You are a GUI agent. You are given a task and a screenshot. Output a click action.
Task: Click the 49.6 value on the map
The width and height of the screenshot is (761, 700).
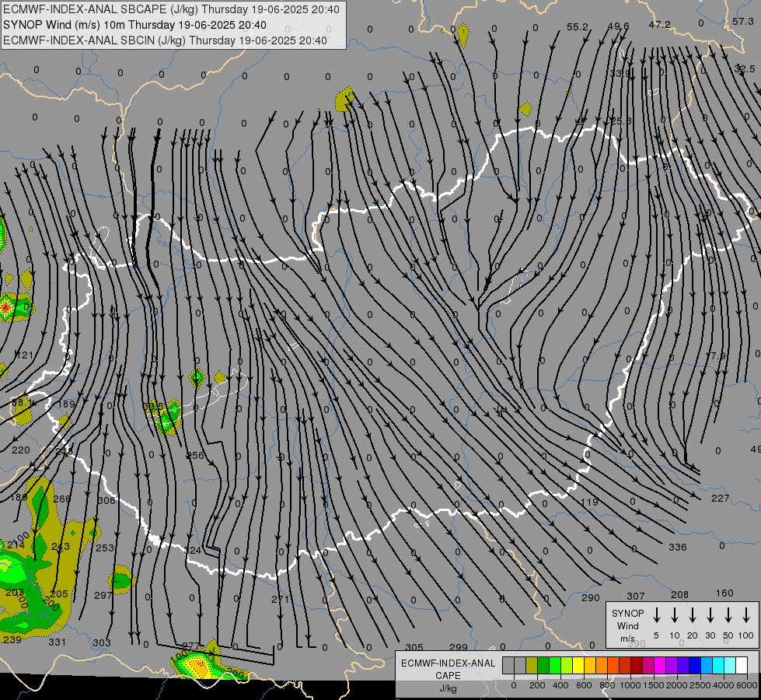618,26
